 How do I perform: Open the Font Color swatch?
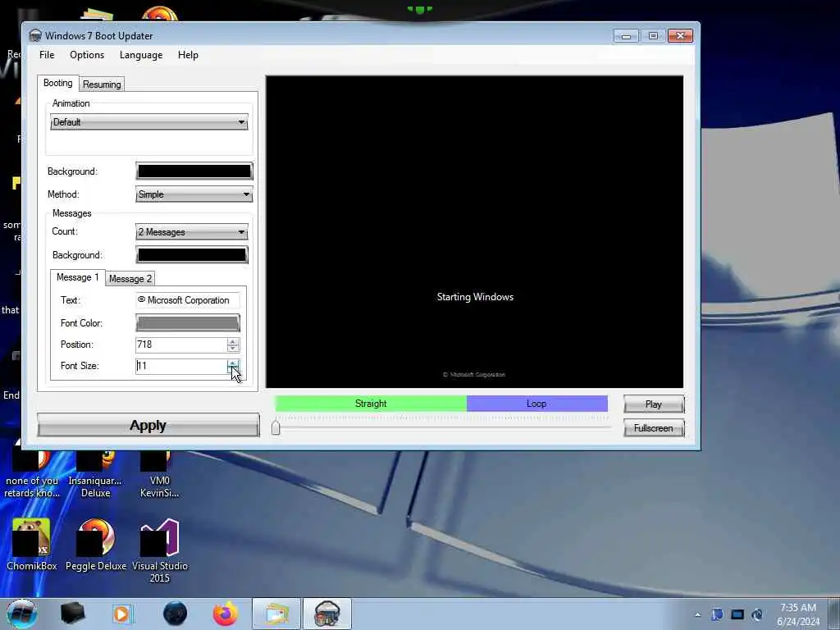tap(188, 323)
